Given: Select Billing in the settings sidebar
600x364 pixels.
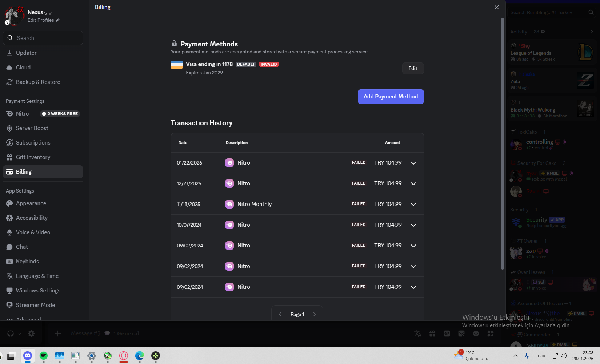Looking at the screenshot, I should click(x=43, y=172).
